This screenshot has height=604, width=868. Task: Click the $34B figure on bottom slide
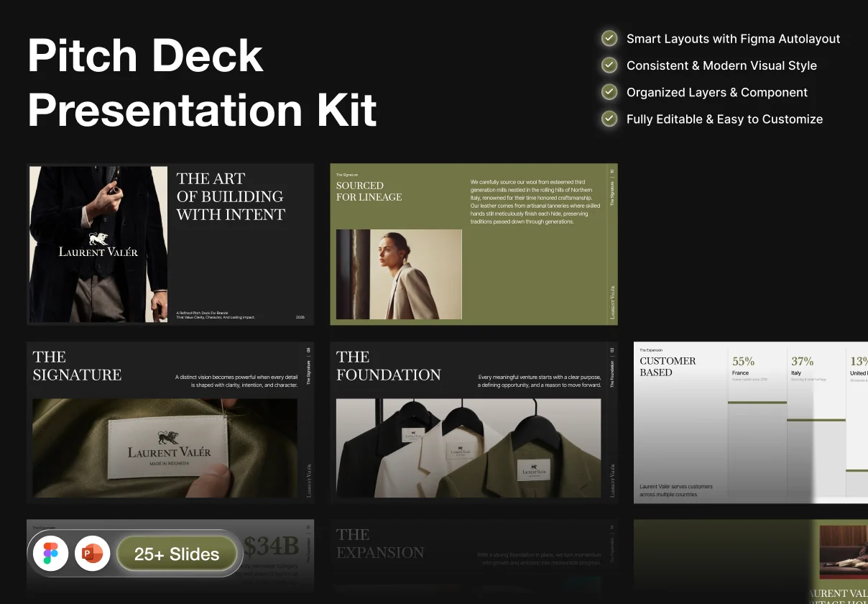pos(270,546)
